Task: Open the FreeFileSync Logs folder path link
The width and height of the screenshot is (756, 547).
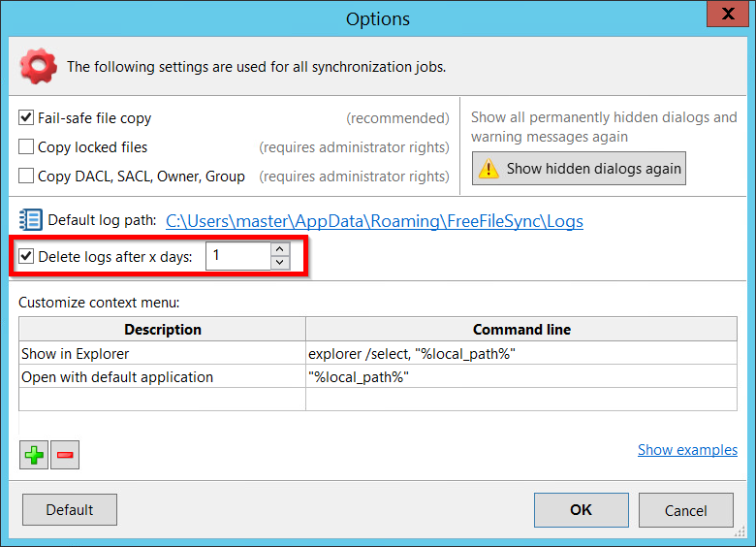Action: tap(374, 221)
